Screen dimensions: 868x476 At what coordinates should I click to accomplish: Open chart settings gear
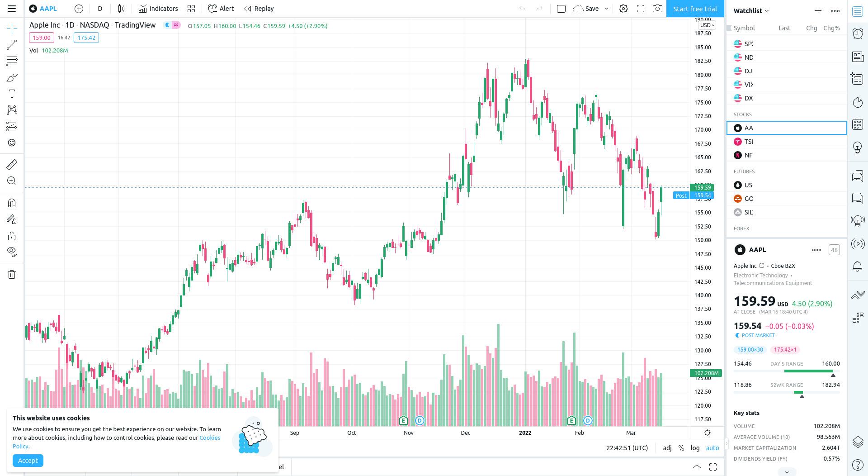(623, 9)
